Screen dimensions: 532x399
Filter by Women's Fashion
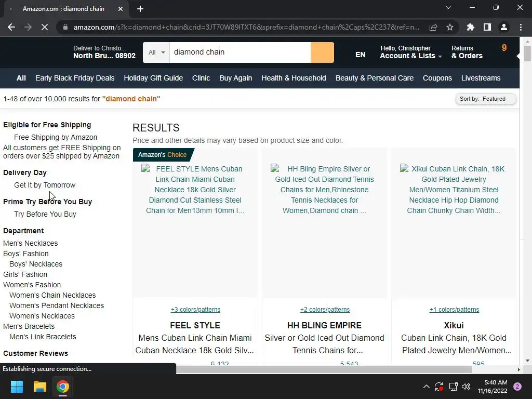coord(32,285)
